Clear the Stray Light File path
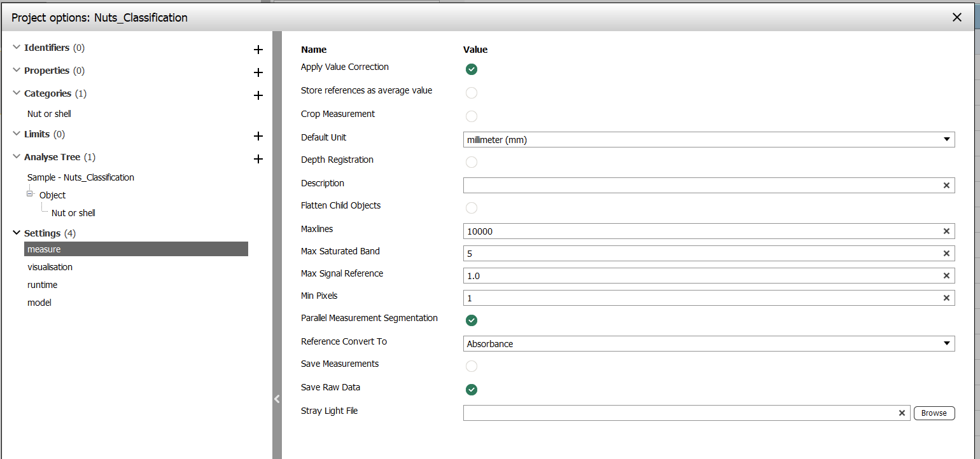Image resolution: width=980 pixels, height=459 pixels. click(x=902, y=413)
